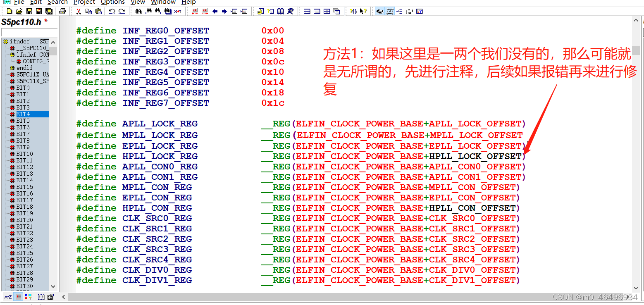Click the Copy icon in toolbar
Screen dimensions: 644x305
tap(88, 11)
